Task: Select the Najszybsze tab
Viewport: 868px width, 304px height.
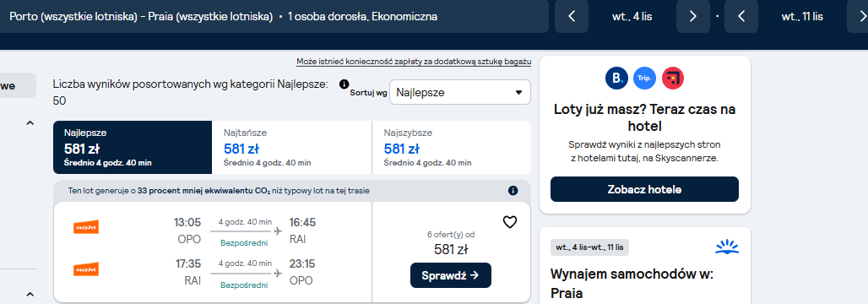Action: pos(452,147)
